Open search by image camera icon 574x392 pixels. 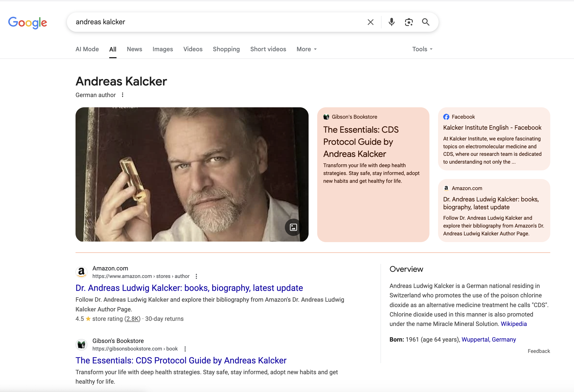(x=409, y=22)
